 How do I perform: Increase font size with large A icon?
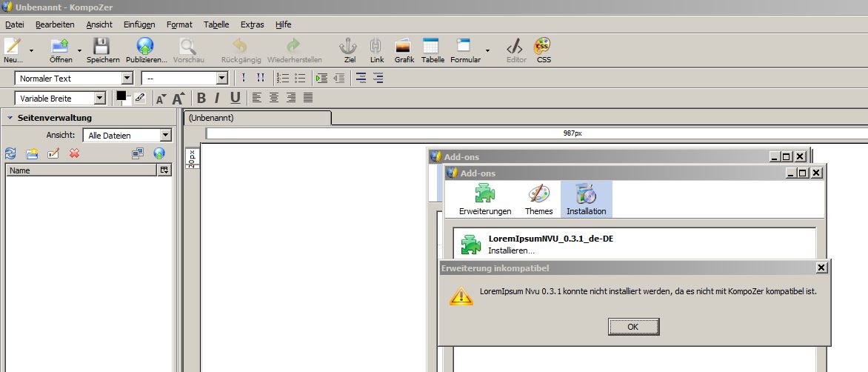pos(178,99)
